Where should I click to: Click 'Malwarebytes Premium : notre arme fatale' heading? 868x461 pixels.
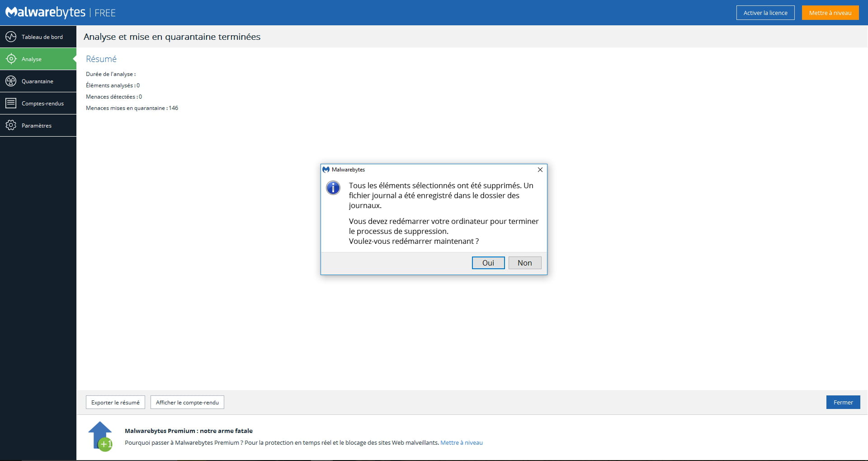[x=189, y=431]
